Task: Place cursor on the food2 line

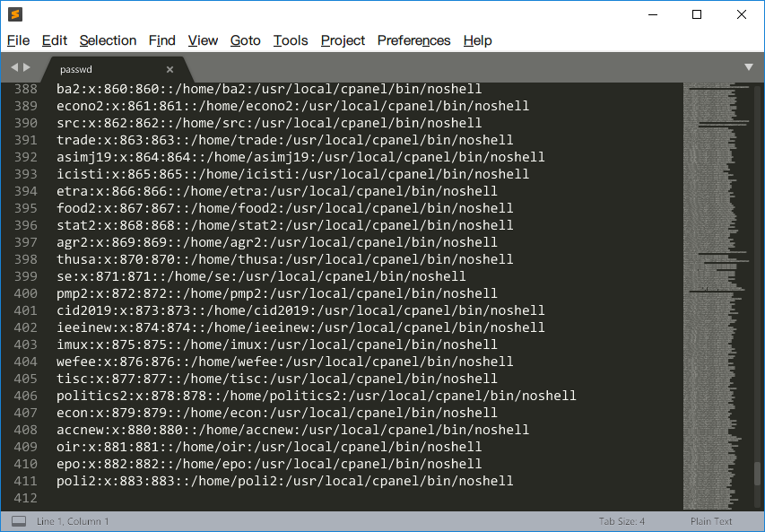Action: 285,208
